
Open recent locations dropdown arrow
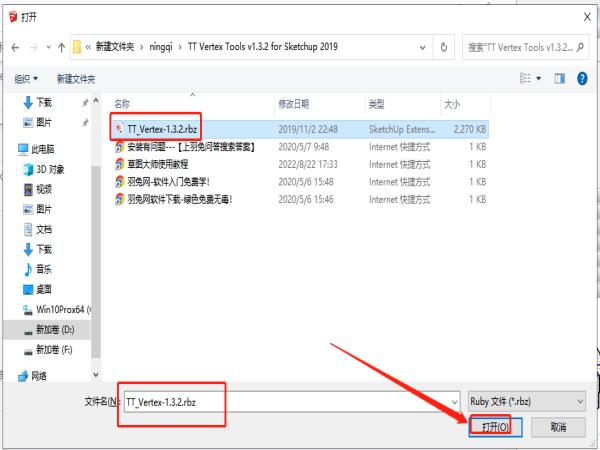[x=48, y=47]
